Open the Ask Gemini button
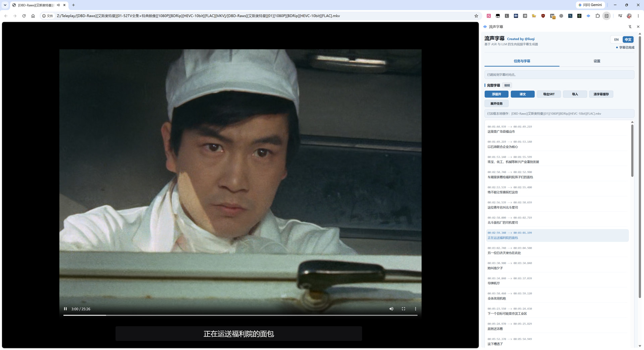The width and height of the screenshot is (644, 350). pos(590,5)
